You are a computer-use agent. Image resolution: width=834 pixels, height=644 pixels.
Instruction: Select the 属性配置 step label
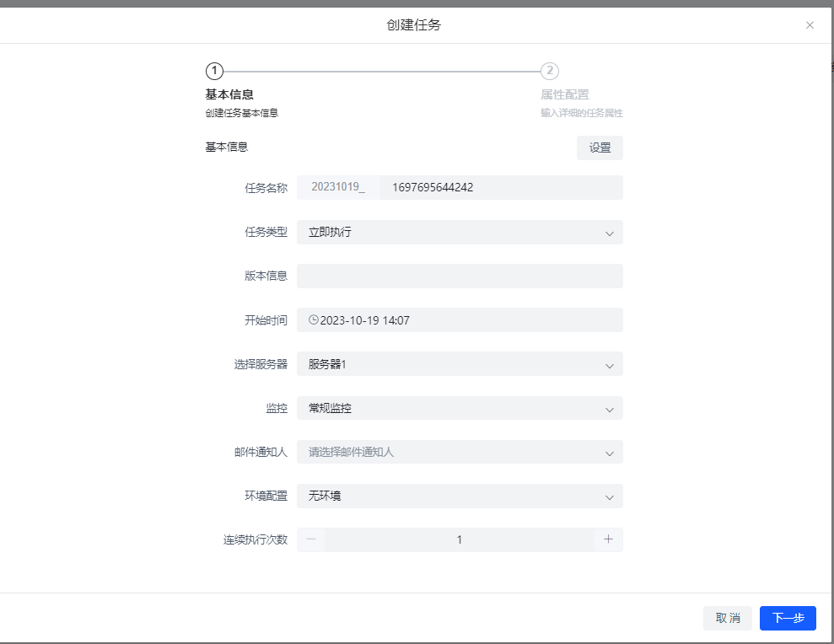tap(565, 94)
